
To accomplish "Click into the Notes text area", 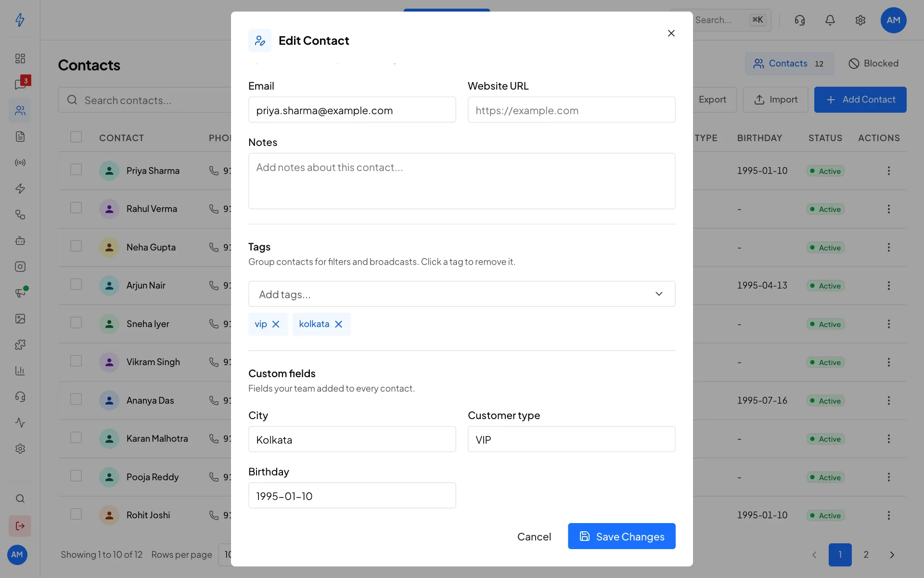I will point(462,181).
